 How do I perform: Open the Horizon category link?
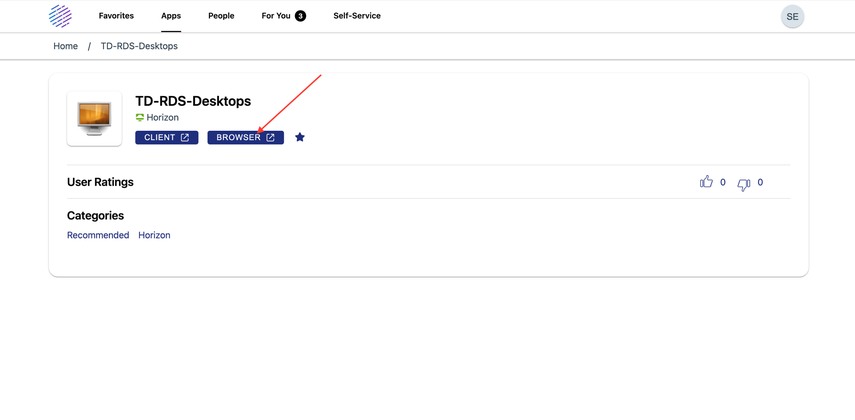tap(154, 235)
